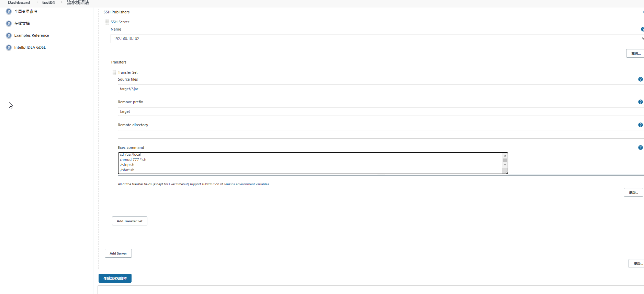Open the 在线文档 sidebar icon
The width and height of the screenshot is (644, 294).
pos(9,23)
